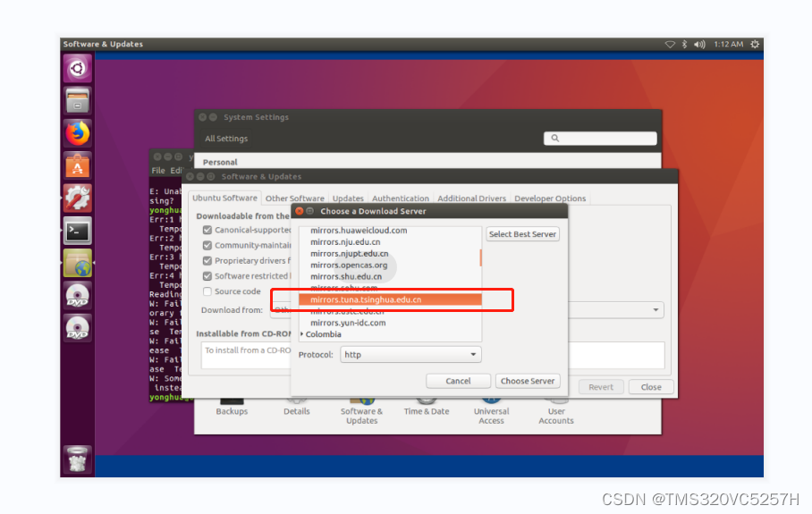812x514 pixels.
Task: Open the sound volume indicator
Action: [x=699, y=45]
